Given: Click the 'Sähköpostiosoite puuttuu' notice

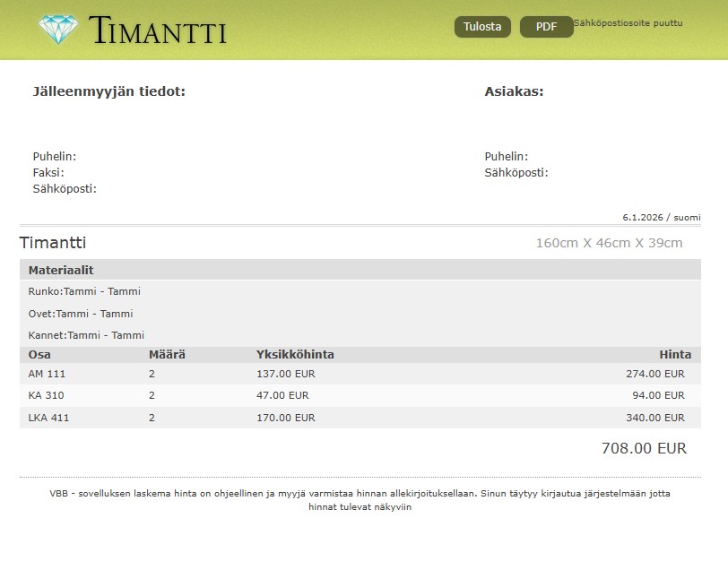Looking at the screenshot, I should [x=628, y=22].
